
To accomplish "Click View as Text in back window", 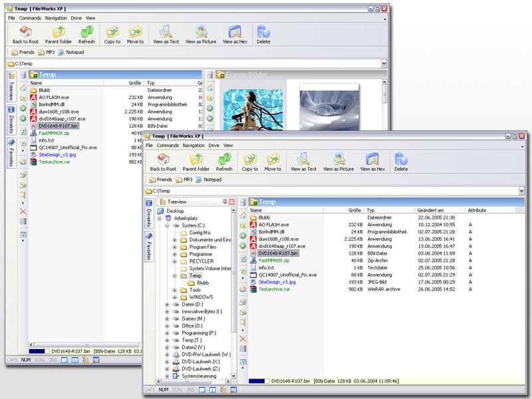I will pos(166,35).
